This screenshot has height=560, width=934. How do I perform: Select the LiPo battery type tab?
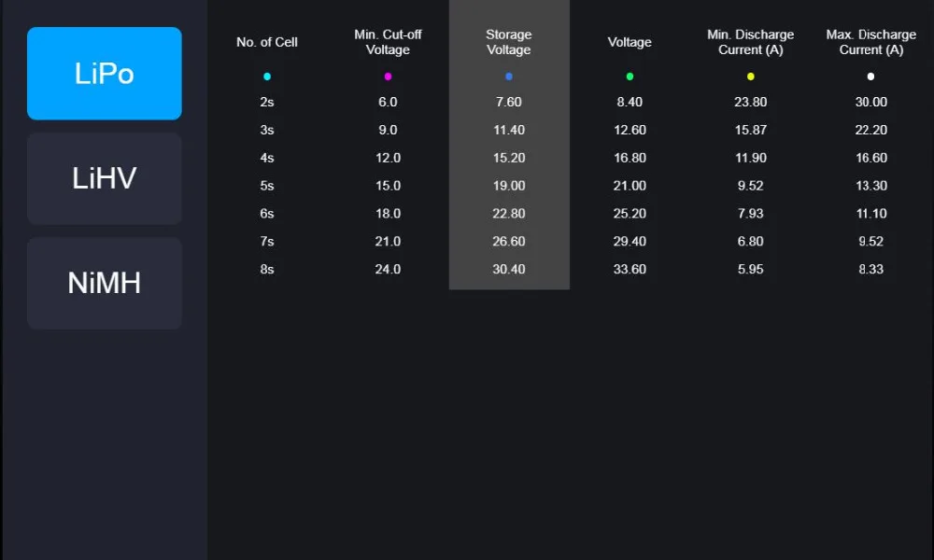105,73
